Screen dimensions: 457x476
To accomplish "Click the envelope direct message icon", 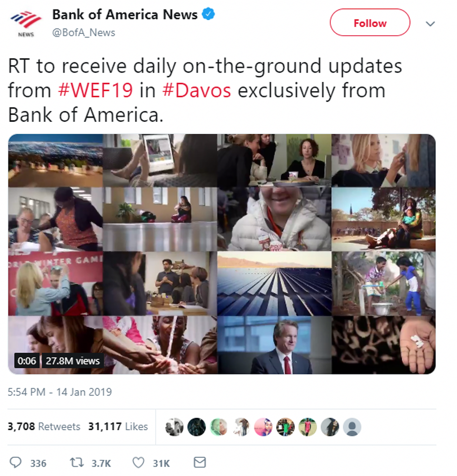I will (x=199, y=462).
